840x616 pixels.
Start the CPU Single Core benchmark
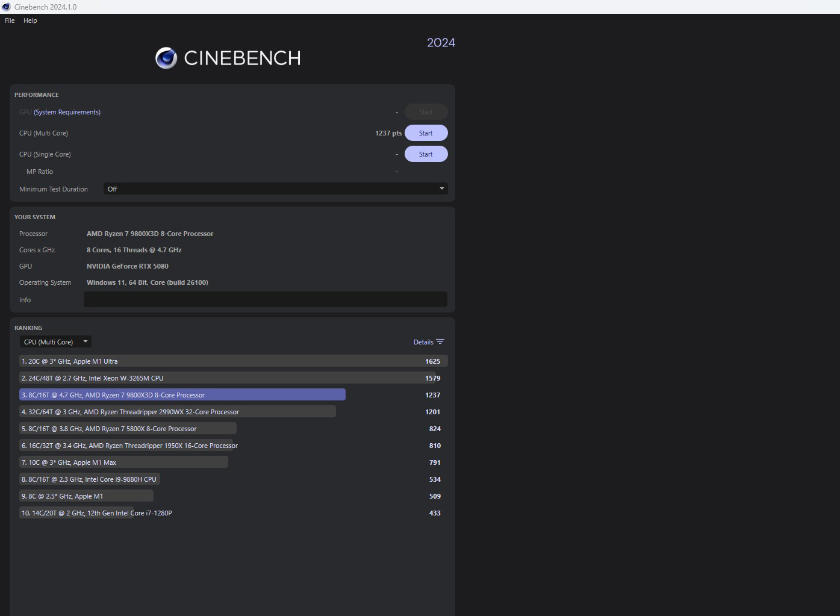click(x=426, y=154)
